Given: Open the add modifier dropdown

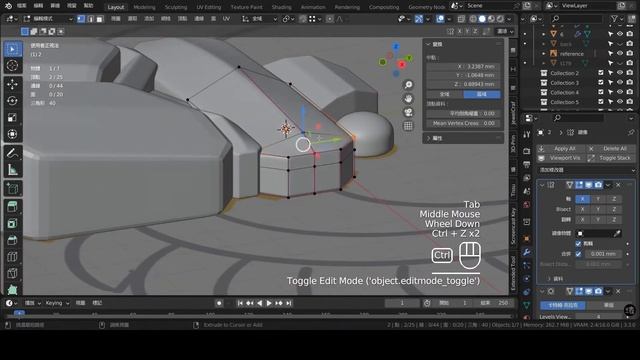Looking at the screenshot, I should coord(586,170).
